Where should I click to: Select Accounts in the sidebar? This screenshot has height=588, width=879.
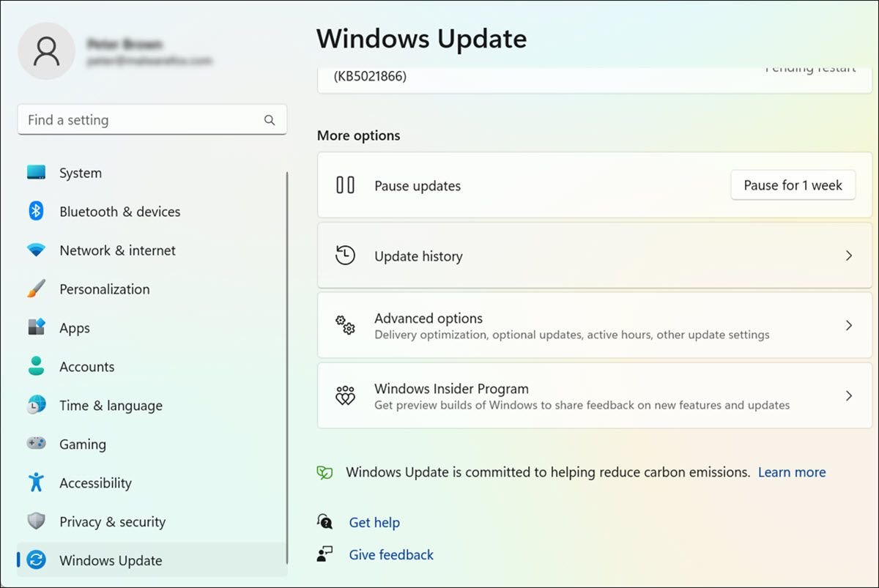pos(151,366)
